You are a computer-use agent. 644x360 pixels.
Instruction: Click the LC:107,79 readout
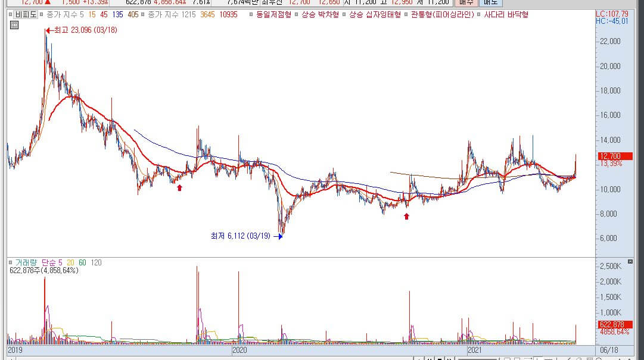[x=612, y=14]
